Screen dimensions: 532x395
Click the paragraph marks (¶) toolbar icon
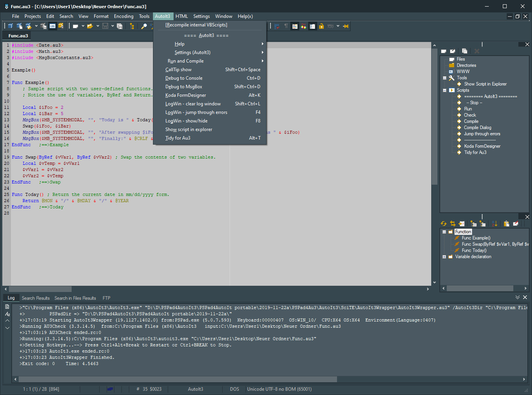pyautogui.click(x=286, y=26)
